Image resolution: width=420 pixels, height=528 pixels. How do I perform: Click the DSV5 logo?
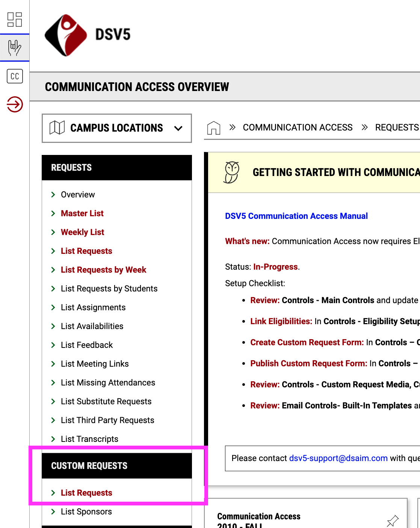[x=88, y=35]
